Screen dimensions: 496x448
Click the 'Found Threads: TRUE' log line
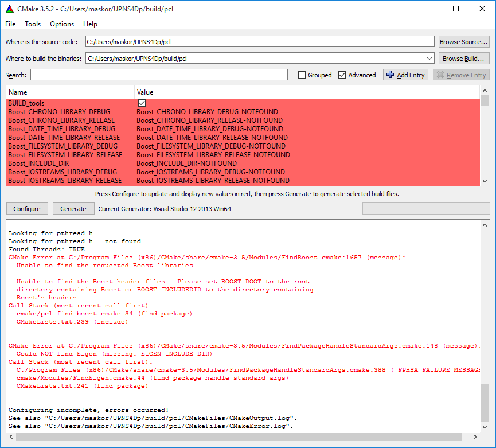coord(46,250)
